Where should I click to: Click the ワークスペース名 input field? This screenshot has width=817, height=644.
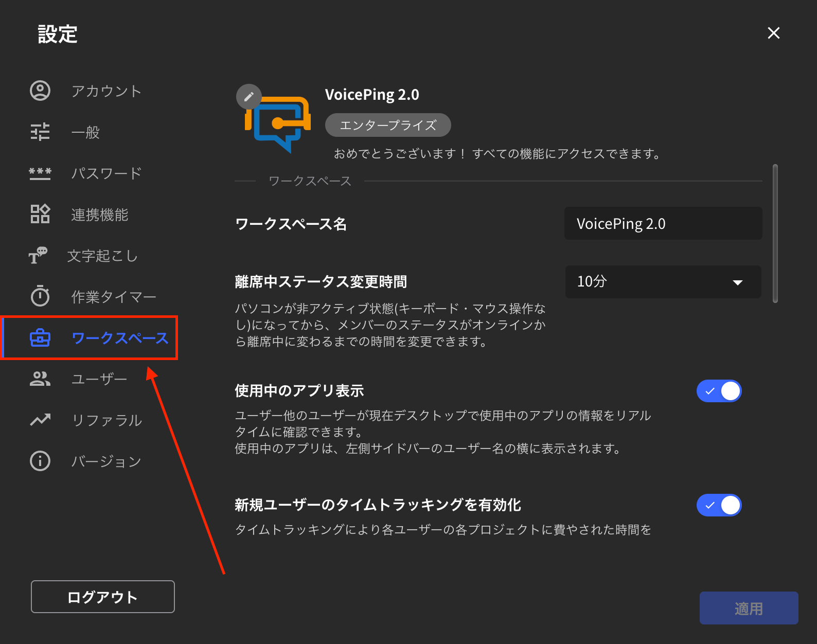click(663, 223)
